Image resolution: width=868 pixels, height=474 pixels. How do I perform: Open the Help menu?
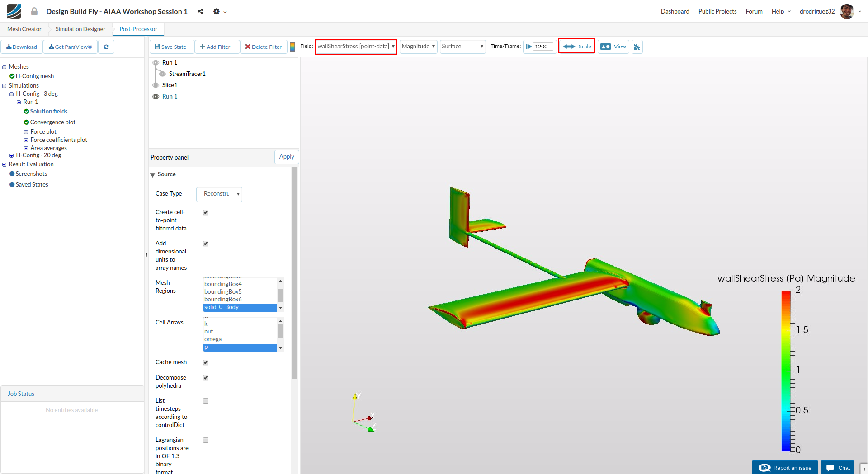[781, 11]
